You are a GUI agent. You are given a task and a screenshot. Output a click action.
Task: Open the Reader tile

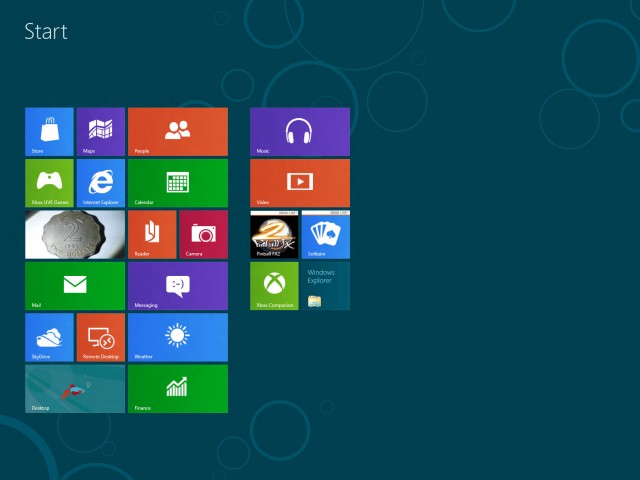(x=152, y=235)
